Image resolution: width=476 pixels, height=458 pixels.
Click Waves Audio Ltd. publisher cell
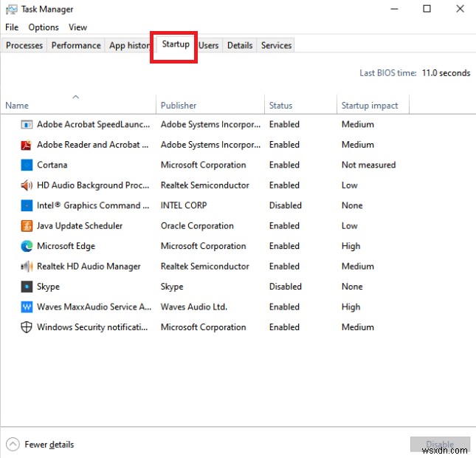[x=193, y=307]
